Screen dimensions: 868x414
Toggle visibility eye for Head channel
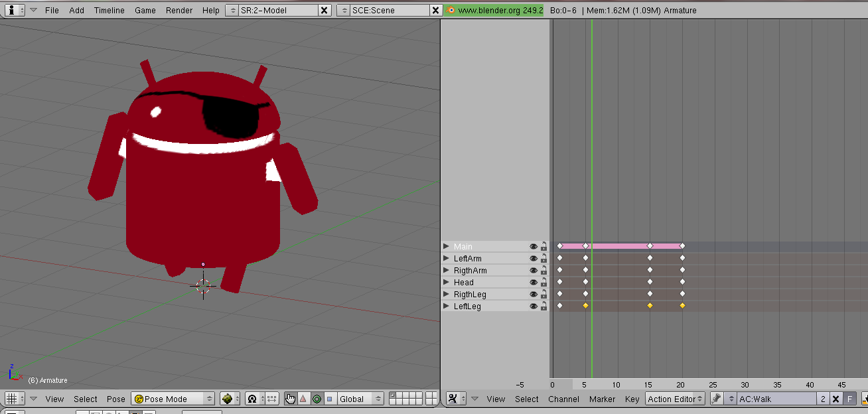pyautogui.click(x=534, y=282)
